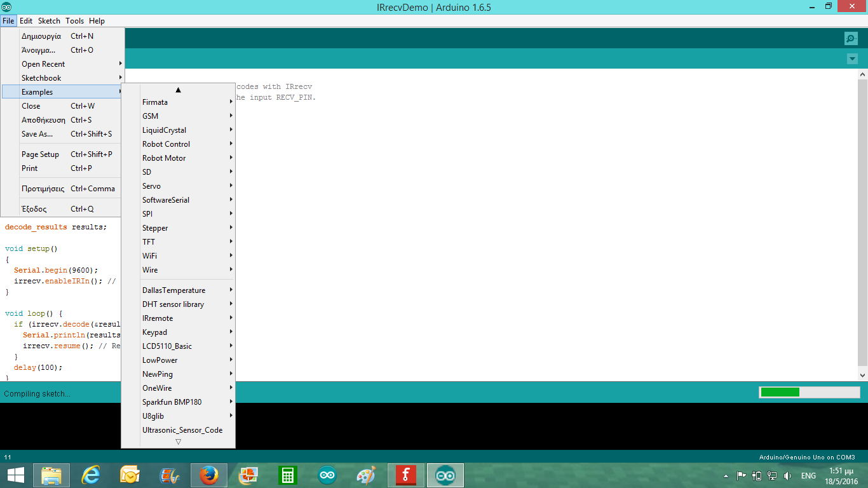Viewport: 868px width, 488px height.
Task: Choose Έξοδος to quit Arduino
Action: tap(62, 209)
